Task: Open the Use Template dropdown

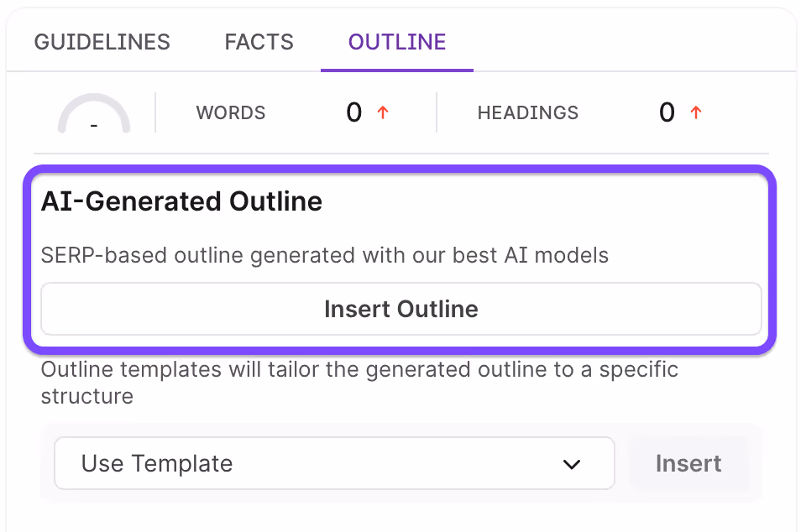Action: click(x=334, y=463)
